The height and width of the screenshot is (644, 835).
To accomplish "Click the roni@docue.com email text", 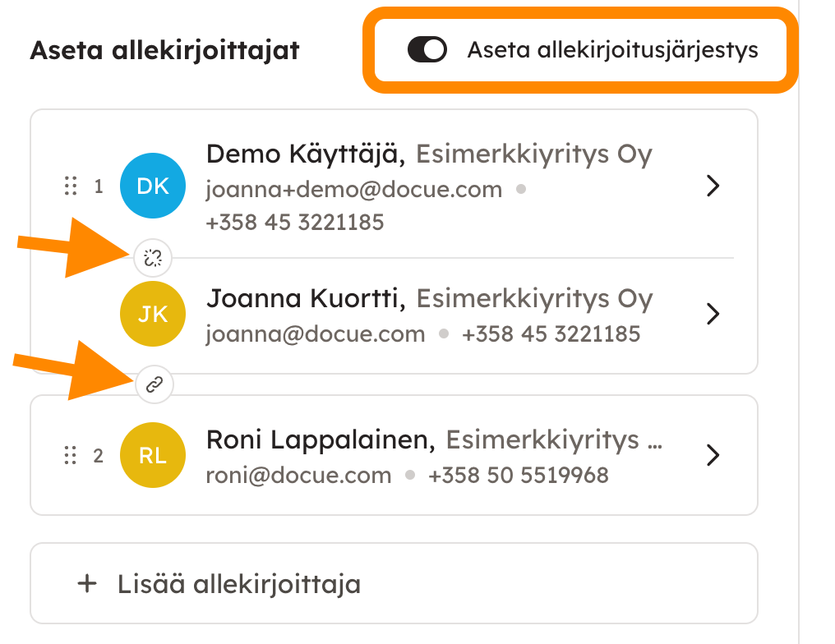I will 298,475.
